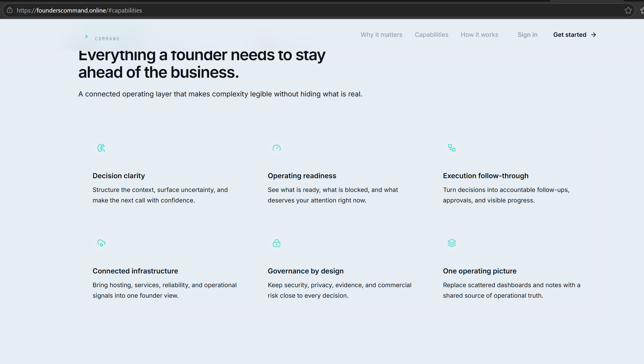Click the Execution follow-through heading
The width and height of the screenshot is (644, 364).
tap(485, 176)
